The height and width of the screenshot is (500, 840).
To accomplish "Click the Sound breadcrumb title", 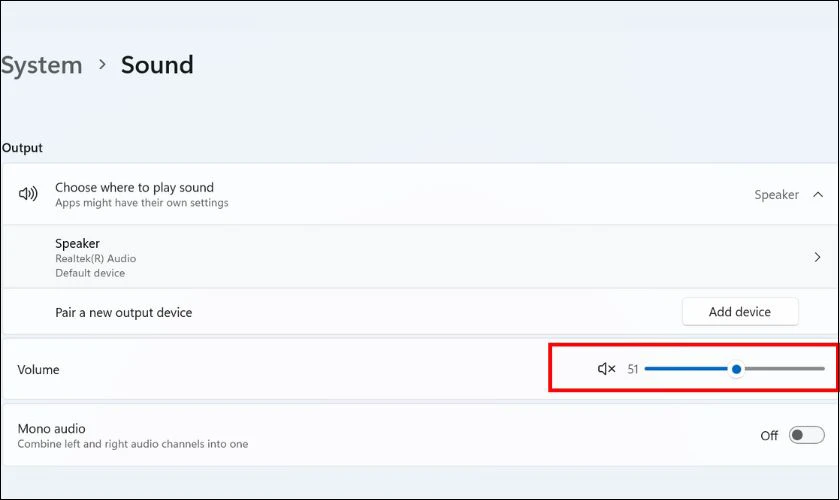I will click(157, 65).
